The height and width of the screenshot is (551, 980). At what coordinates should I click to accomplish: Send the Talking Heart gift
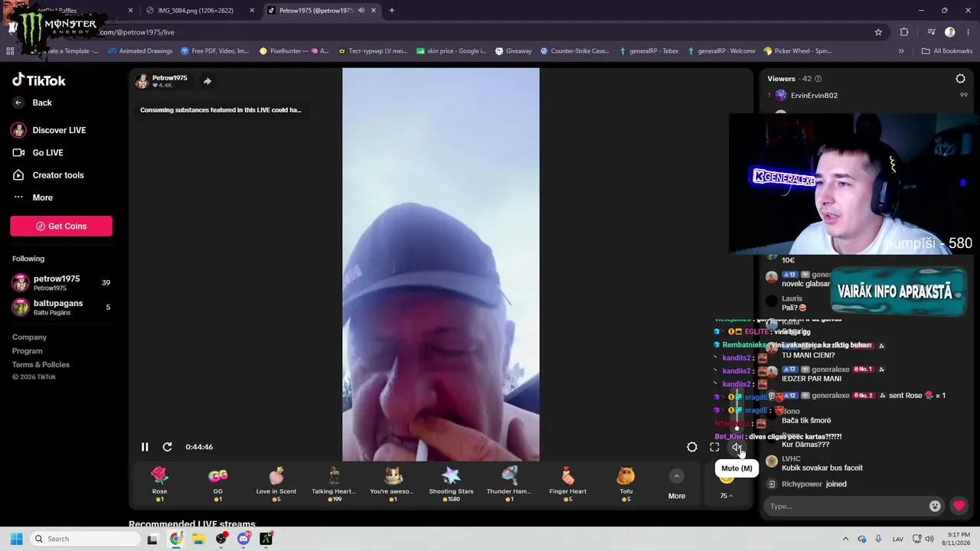tap(334, 484)
